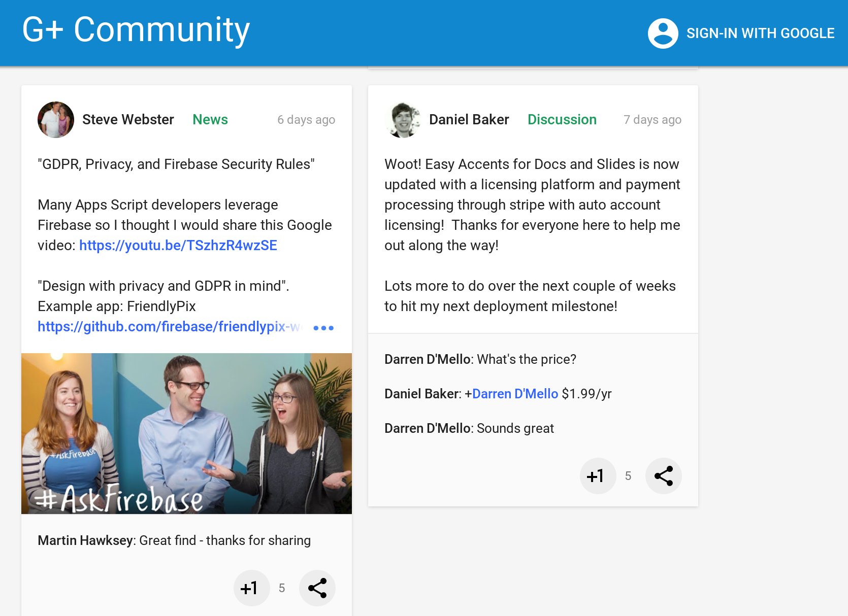
Task: Share Steve Webster's Firebase post
Action: (317, 588)
